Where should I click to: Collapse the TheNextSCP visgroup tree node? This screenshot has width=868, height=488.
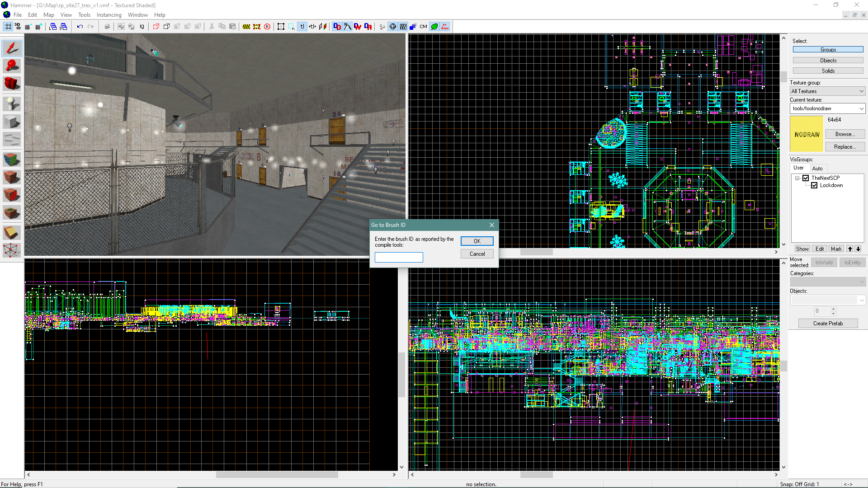pos(797,178)
